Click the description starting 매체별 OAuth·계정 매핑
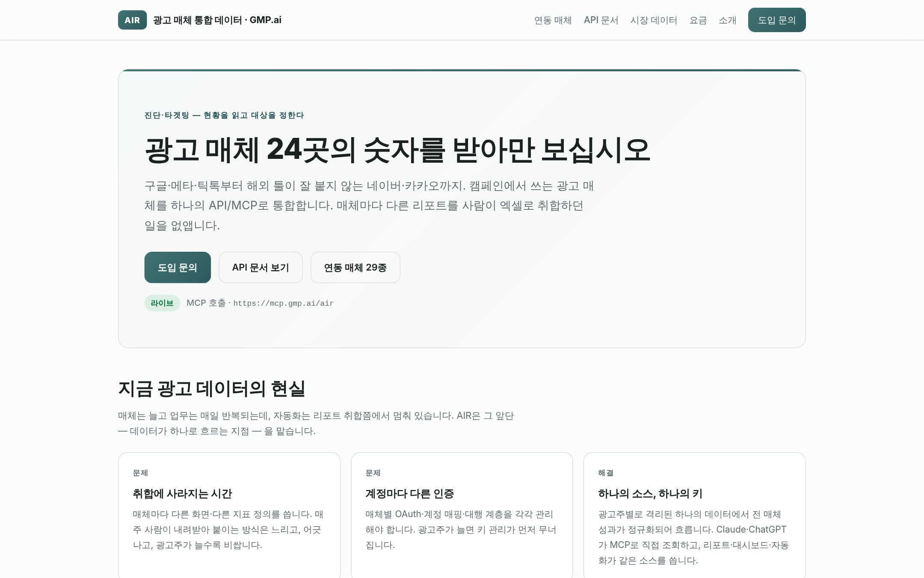The height and width of the screenshot is (578, 924). tap(461, 530)
